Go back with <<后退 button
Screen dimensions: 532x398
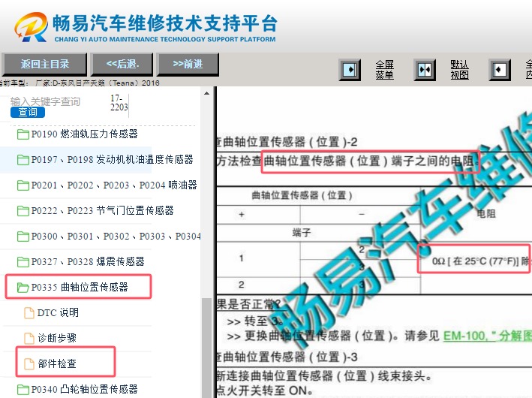[x=122, y=64]
